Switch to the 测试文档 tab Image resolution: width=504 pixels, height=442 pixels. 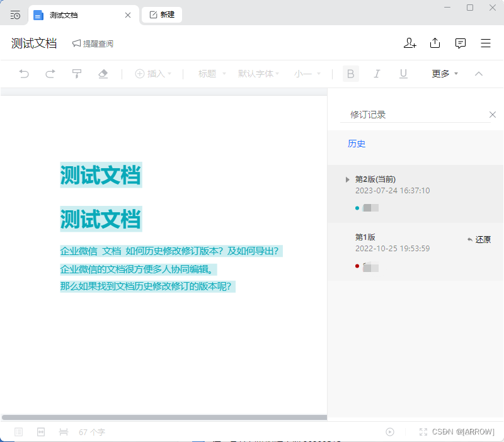click(x=84, y=15)
